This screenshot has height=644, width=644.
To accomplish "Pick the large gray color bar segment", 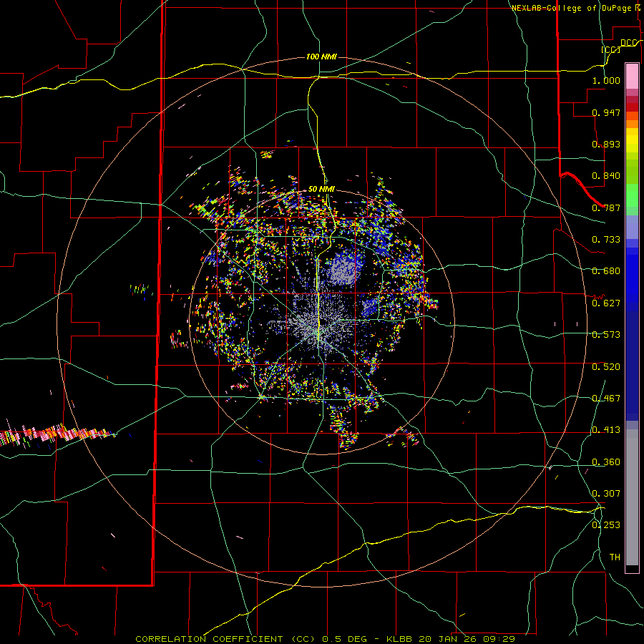I will click(632, 497).
